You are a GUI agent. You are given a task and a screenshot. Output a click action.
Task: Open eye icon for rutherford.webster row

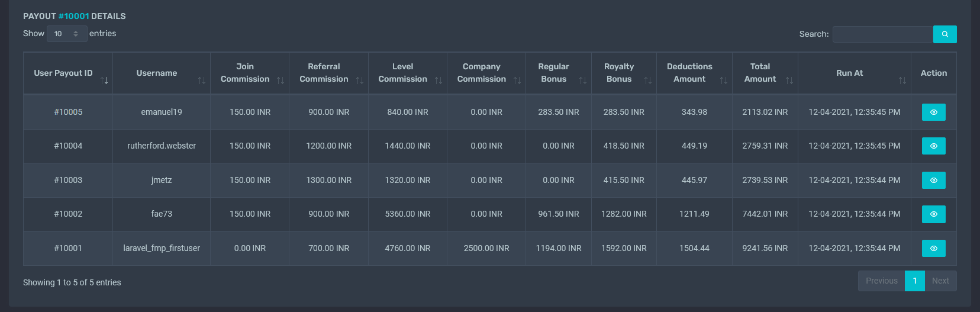(933, 146)
